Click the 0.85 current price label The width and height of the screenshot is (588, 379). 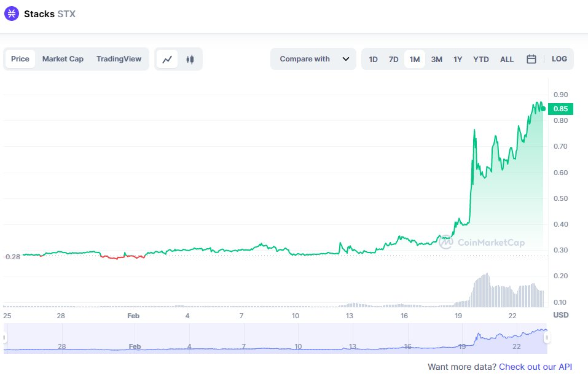pos(560,109)
